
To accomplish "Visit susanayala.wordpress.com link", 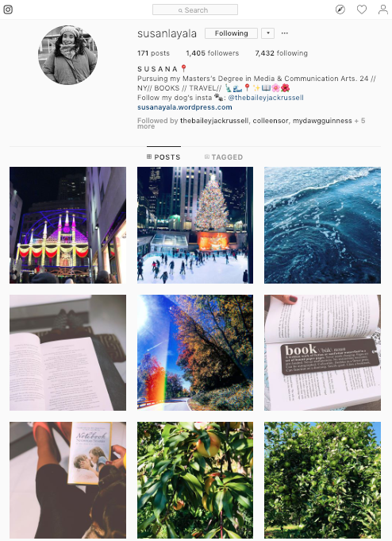I will pyautogui.click(x=184, y=107).
